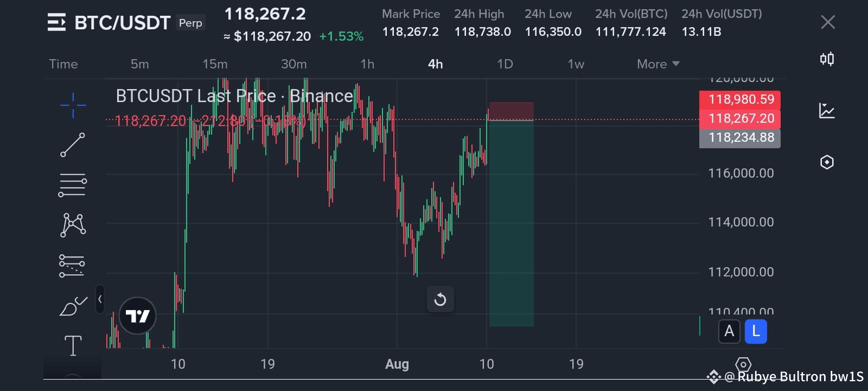Click the 114,000.00 price axis label
The image size is (868, 391).
pos(741,222)
